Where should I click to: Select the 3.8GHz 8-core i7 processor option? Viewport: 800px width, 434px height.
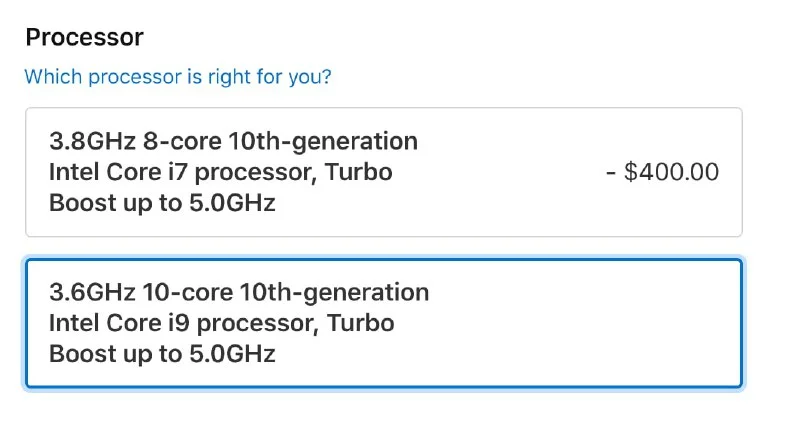[x=383, y=172]
